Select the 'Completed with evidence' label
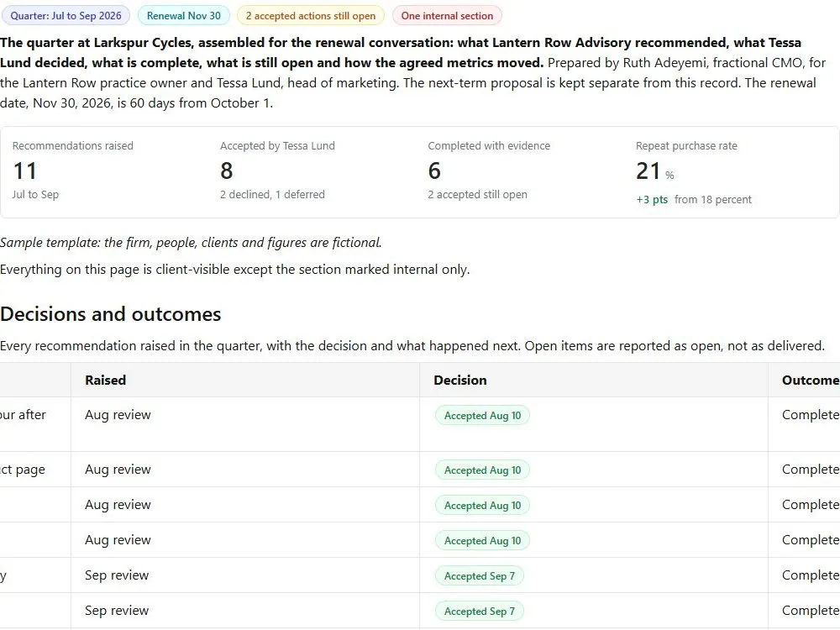 489,145
